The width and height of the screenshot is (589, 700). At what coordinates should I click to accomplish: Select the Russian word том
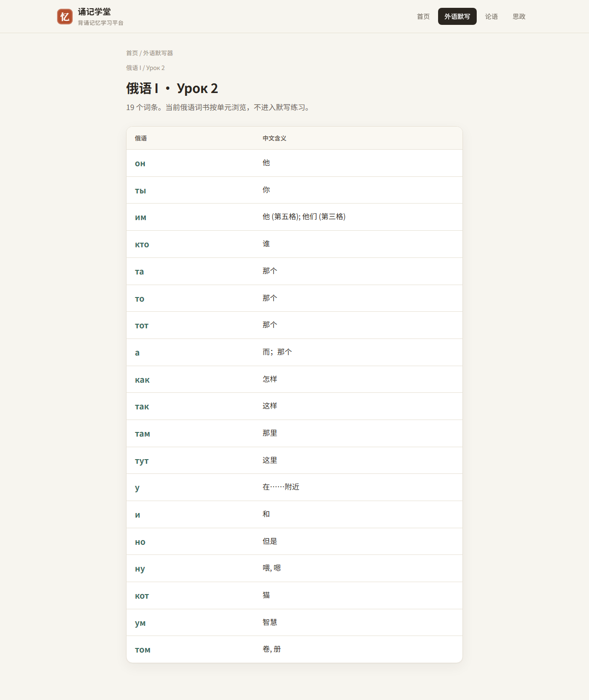(143, 650)
